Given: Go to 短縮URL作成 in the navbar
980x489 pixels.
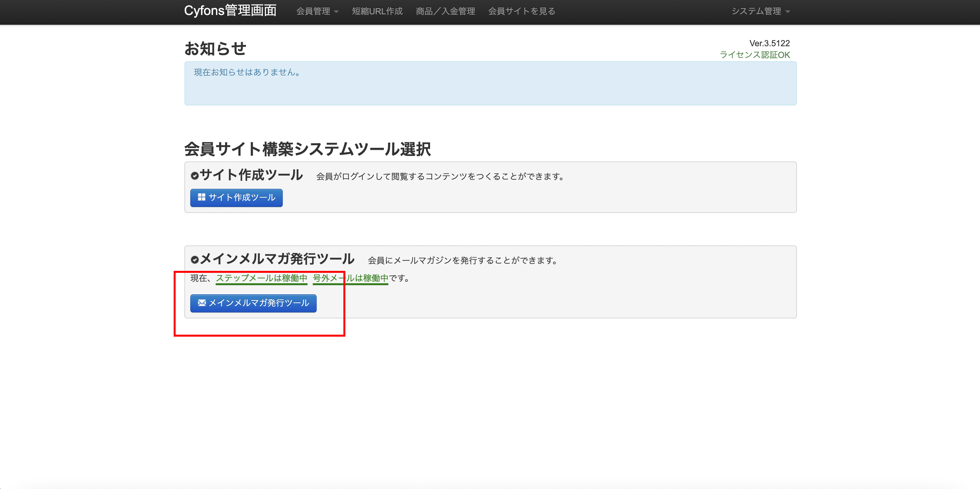Looking at the screenshot, I should [x=377, y=11].
